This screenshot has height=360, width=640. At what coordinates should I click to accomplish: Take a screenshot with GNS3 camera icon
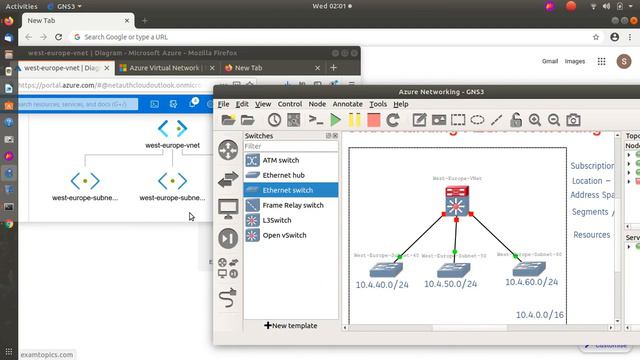(x=573, y=120)
